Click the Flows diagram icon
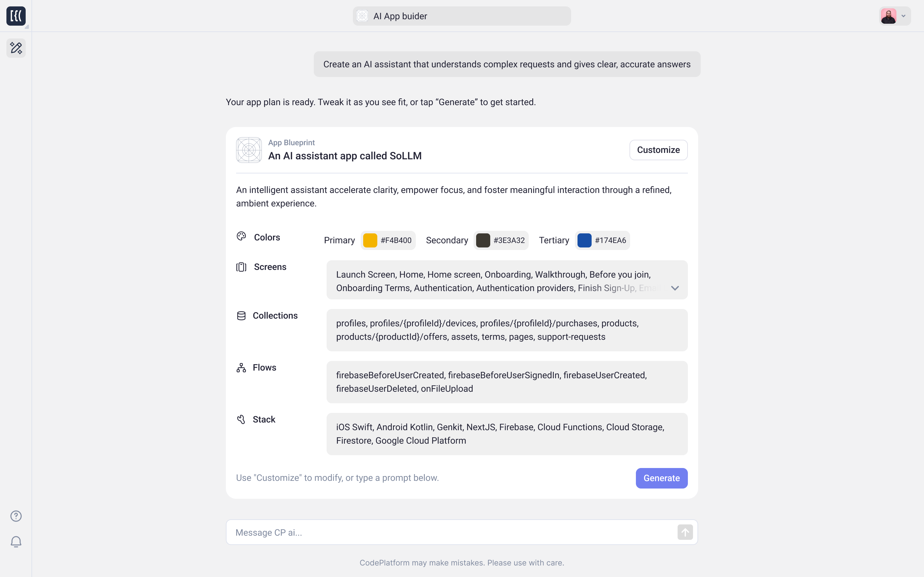The height and width of the screenshot is (577, 924). click(241, 367)
